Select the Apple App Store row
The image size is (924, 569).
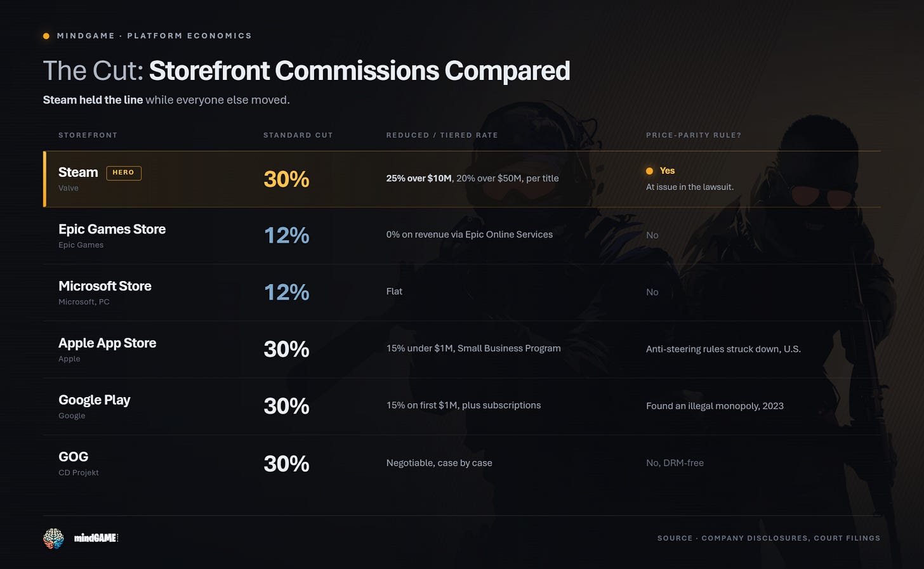click(462, 350)
